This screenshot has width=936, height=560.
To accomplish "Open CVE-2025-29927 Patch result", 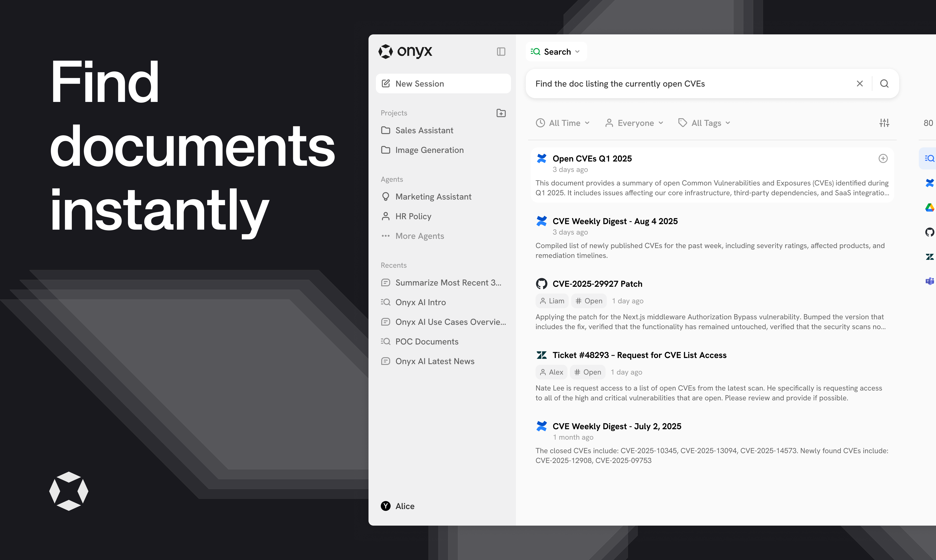I will point(597,284).
